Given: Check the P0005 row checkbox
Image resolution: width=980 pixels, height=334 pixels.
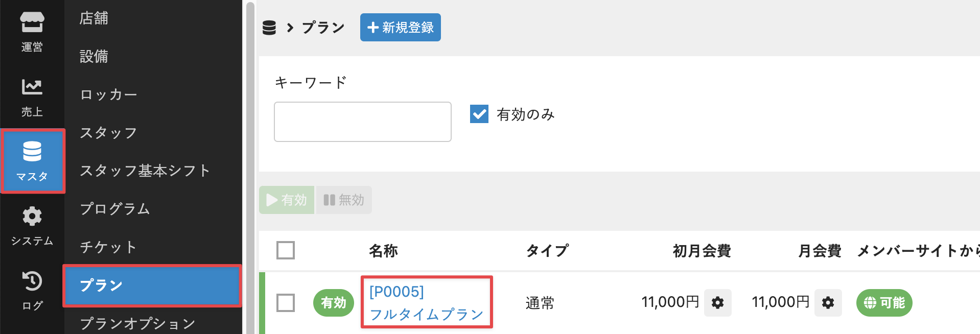Looking at the screenshot, I should (286, 303).
